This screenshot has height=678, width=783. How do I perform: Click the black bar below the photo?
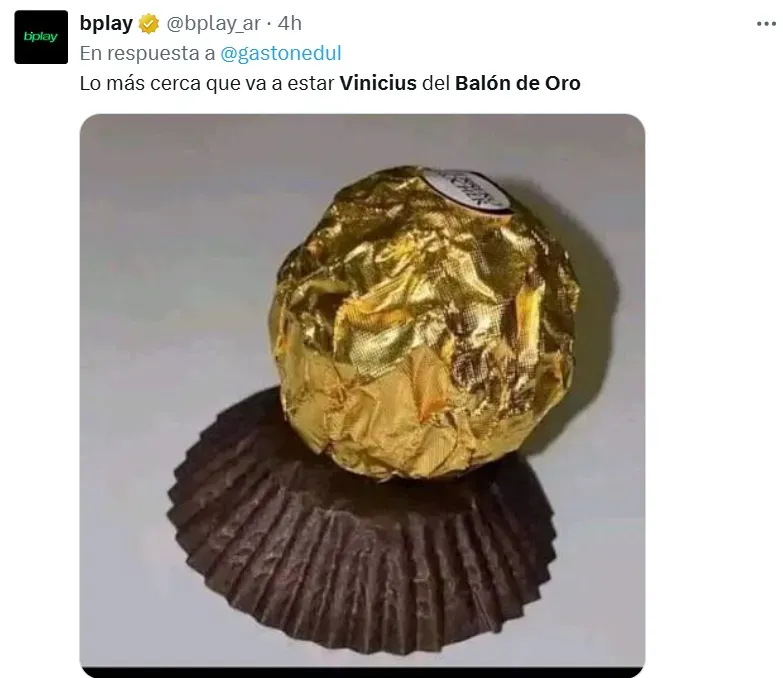(363, 673)
